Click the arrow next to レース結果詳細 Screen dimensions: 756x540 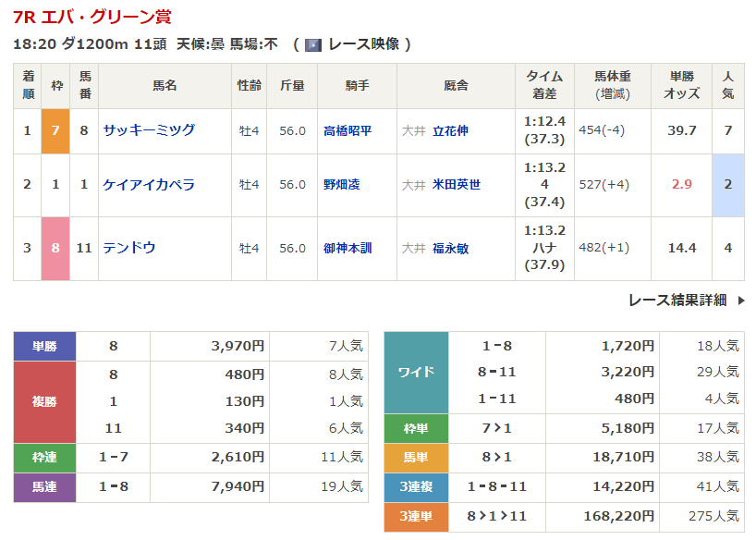click(741, 301)
